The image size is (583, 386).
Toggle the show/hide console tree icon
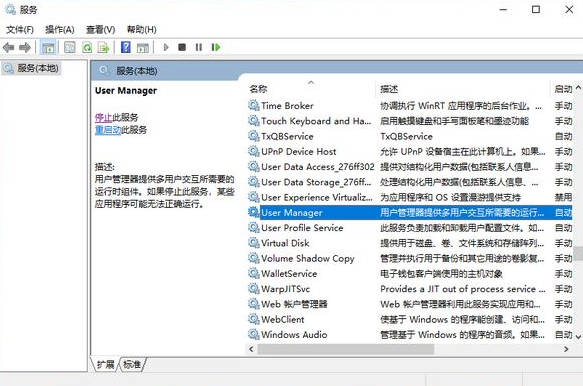pyautogui.click(x=48, y=47)
